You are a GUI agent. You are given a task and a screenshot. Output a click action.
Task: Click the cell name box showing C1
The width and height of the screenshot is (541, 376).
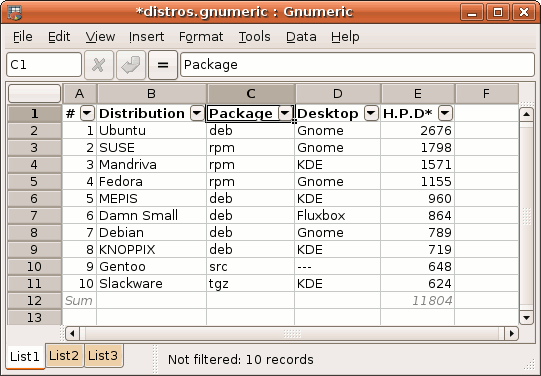[44, 65]
